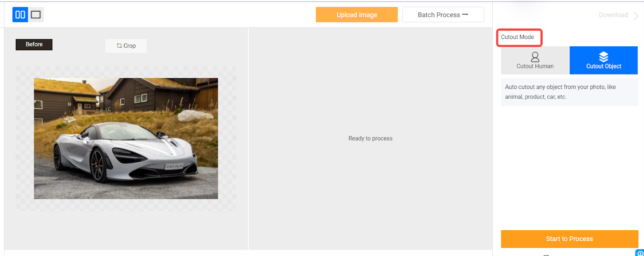Select the Cutout Human mode tab
The width and height of the screenshot is (644, 256).
[535, 60]
